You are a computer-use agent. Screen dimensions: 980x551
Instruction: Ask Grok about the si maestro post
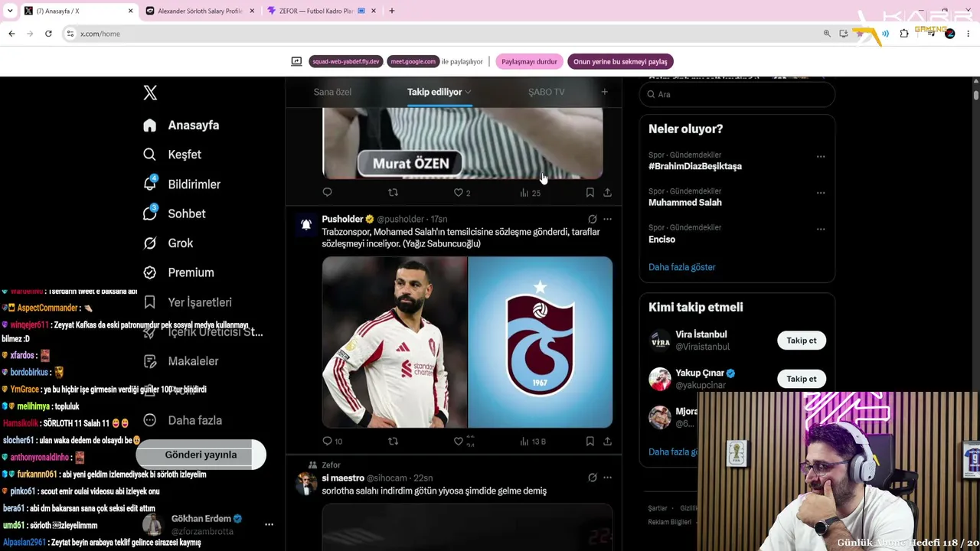coord(592,478)
